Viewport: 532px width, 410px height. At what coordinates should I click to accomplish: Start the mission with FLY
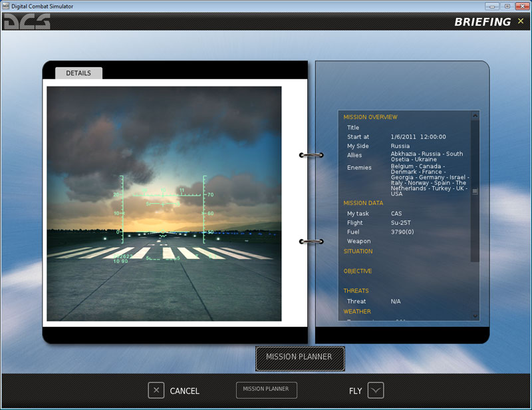(366, 390)
